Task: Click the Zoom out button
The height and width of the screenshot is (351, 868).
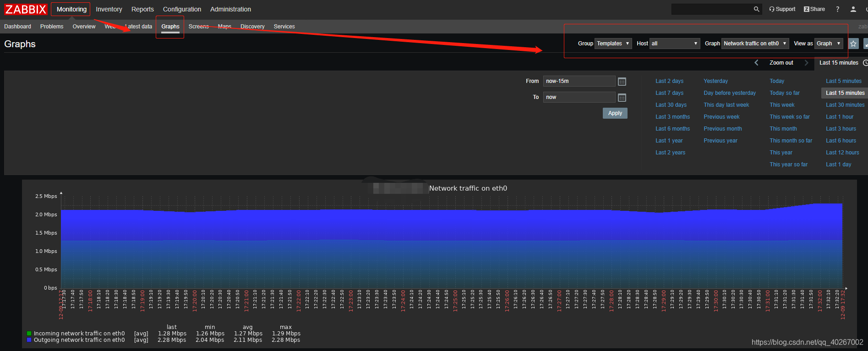Action: tap(781, 63)
